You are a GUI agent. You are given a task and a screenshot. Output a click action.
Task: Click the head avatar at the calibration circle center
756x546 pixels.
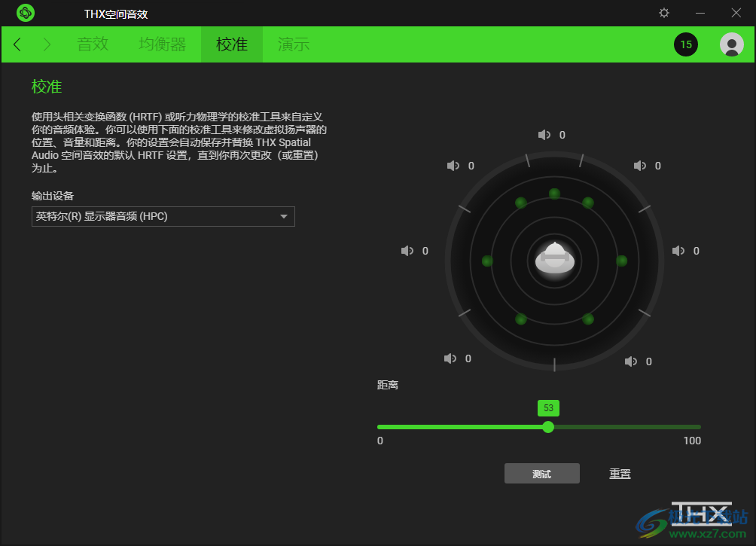554,261
